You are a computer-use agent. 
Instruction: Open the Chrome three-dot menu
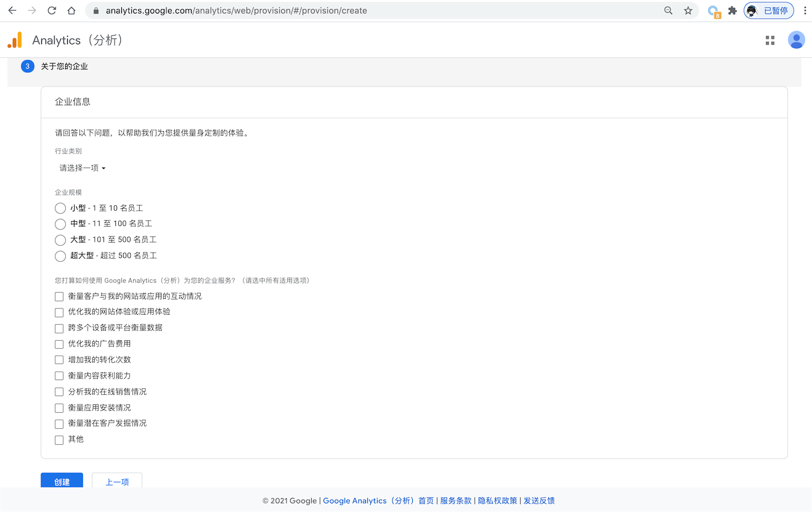tap(805, 10)
